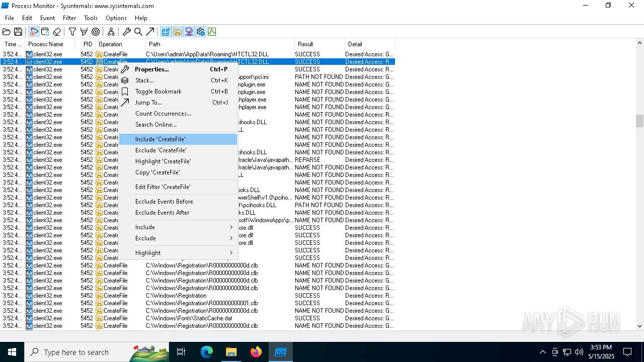Choose Edit Filter 'CreateFile'
Viewport: 644px width, 362px height.
178,187
